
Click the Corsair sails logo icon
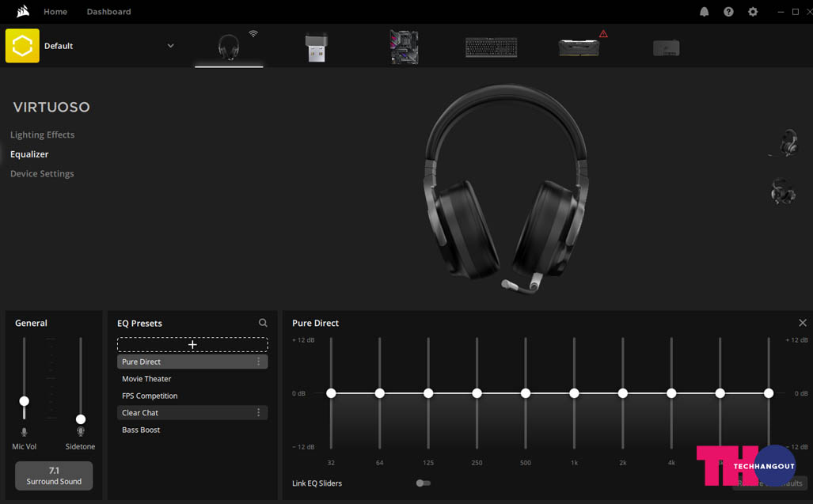pos(23,11)
